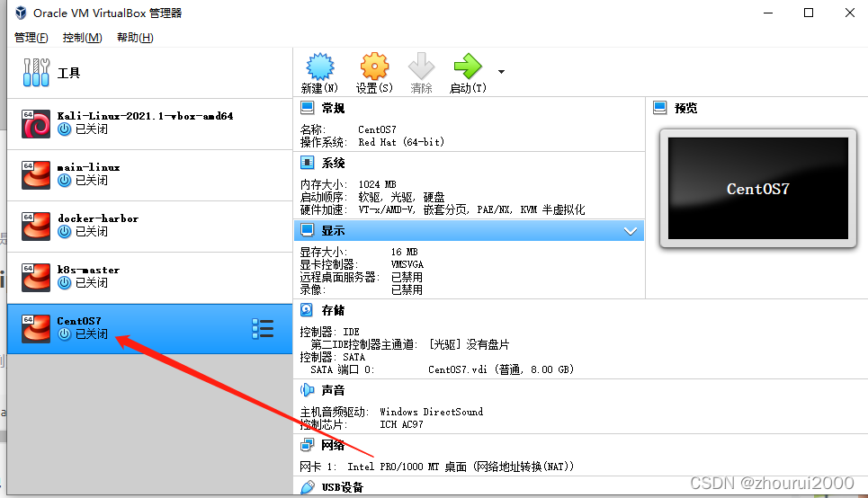868x498 pixels.
Task: Click 系统 system section icon
Action: point(308,163)
